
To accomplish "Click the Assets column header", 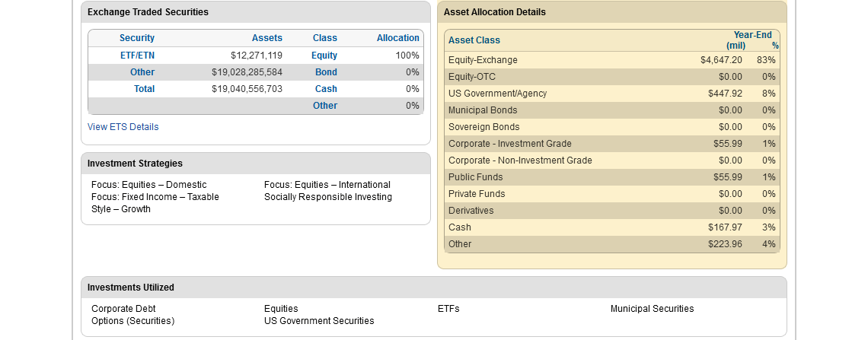I will coord(267,38).
